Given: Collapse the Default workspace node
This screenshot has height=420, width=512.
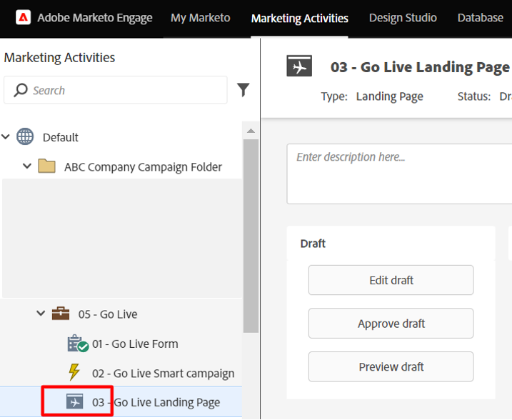Looking at the screenshot, I should click(6, 136).
